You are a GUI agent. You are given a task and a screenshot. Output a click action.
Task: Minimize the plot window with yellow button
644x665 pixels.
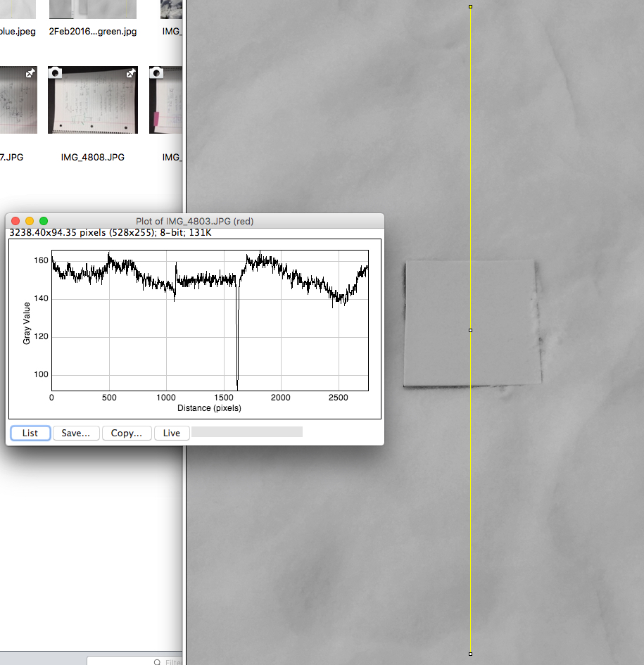point(30,221)
